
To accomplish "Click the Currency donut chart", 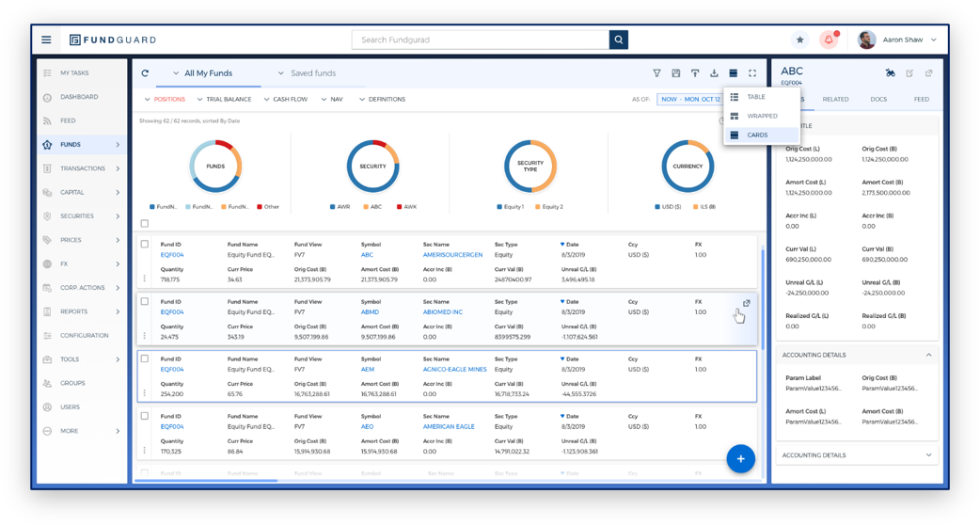I will point(688,167).
